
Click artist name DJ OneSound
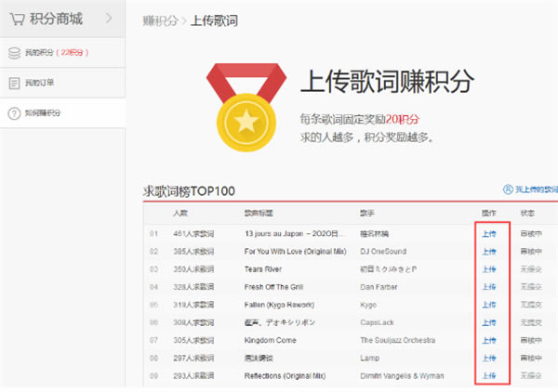[x=383, y=252]
